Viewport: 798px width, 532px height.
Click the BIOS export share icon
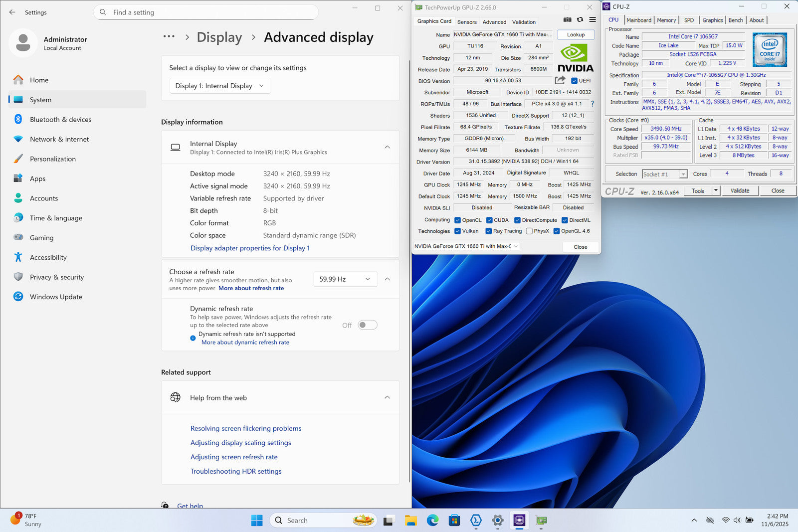tap(560, 80)
